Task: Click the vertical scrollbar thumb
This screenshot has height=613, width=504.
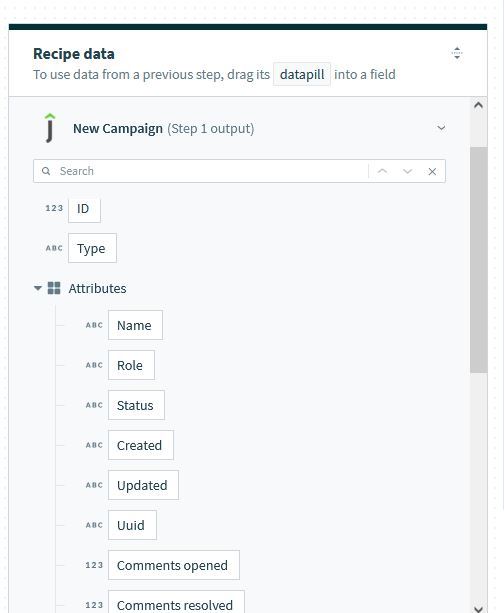Action: (x=479, y=260)
